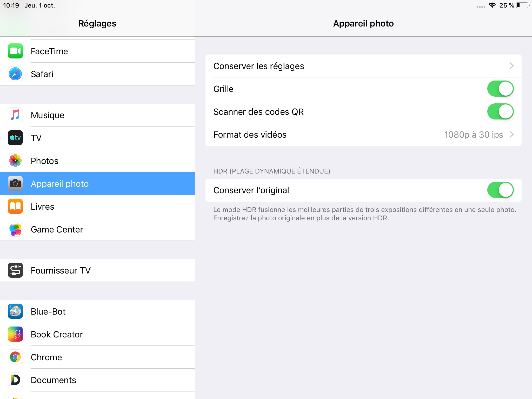This screenshot has width=532, height=399.
Task: Tap the Livres book icon
Action: [x=15, y=207]
